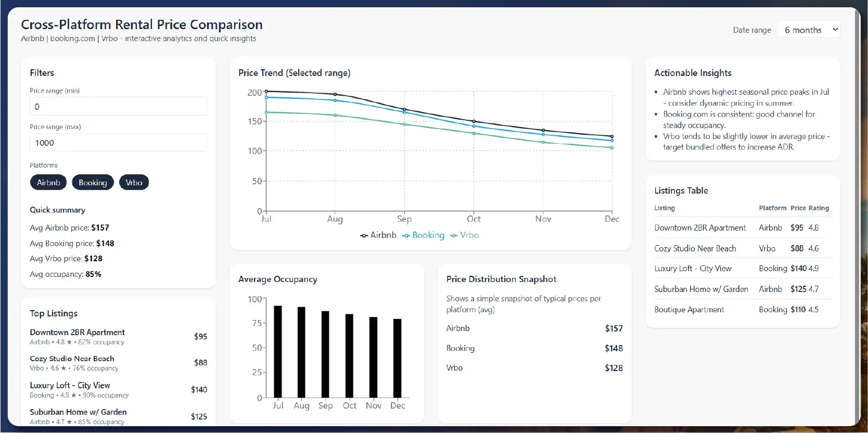Open Downtown 2BR Apartment in Top Listings
This screenshot has height=433, width=868.
click(77, 333)
